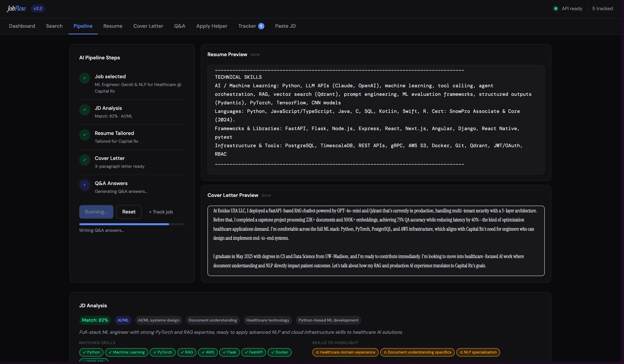This screenshot has width=624, height=364.
Task: Click the AI/ML category tag
Action: 123,320
